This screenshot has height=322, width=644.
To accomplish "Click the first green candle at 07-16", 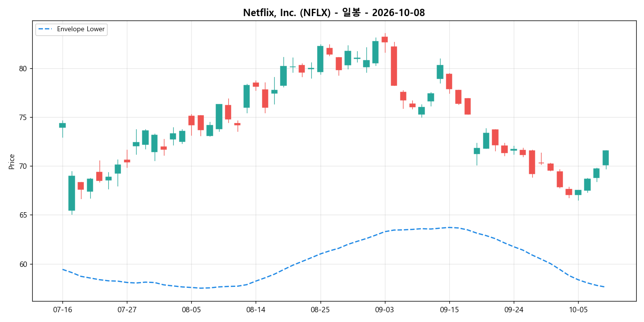I will [x=62, y=125].
